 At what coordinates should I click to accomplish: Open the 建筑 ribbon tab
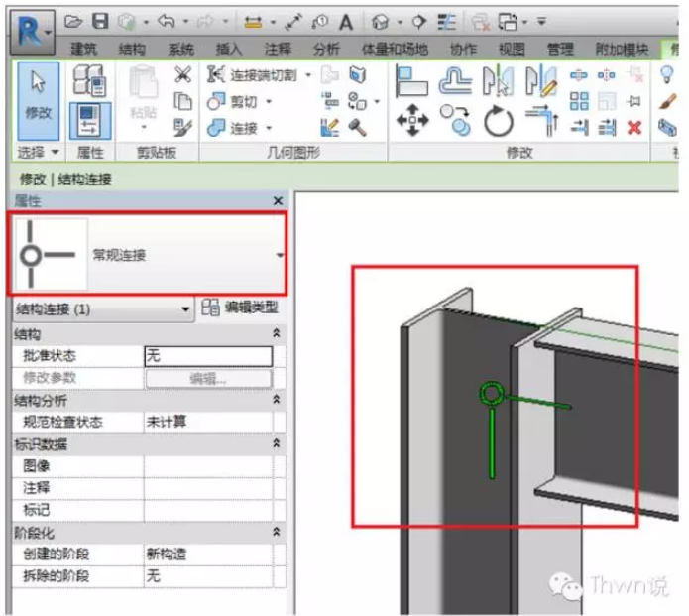[84, 49]
